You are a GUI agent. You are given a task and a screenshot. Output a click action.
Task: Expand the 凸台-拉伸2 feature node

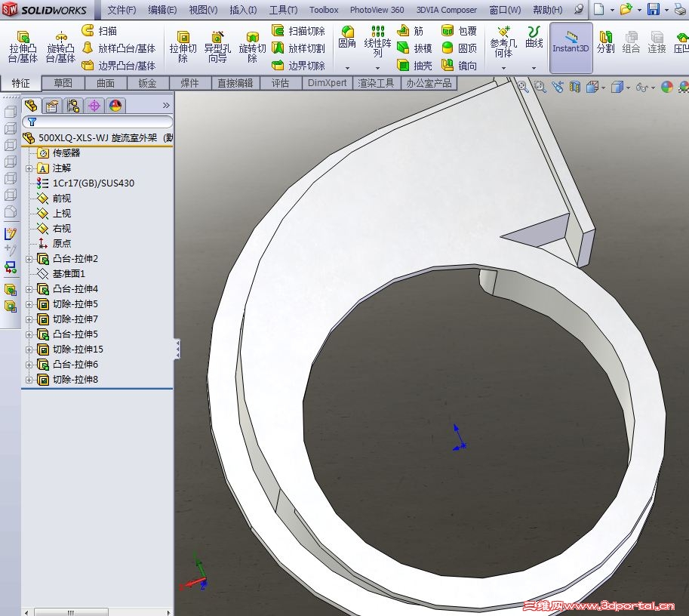click(29, 259)
